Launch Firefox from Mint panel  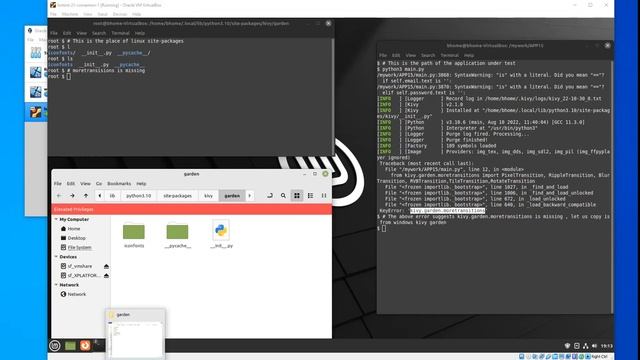[85, 346]
